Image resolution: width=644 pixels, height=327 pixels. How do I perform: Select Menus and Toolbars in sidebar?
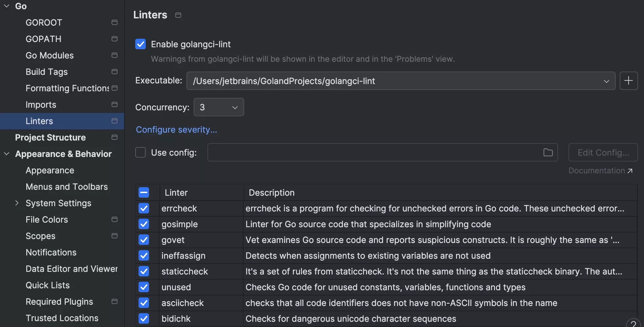click(67, 186)
